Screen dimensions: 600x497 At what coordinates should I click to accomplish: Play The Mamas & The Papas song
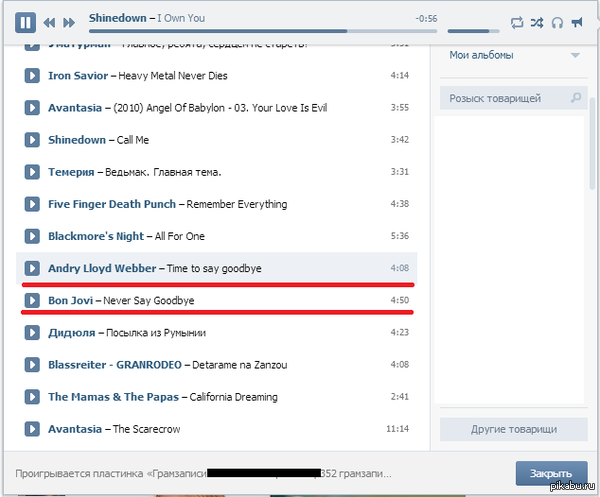click(32, 397)
